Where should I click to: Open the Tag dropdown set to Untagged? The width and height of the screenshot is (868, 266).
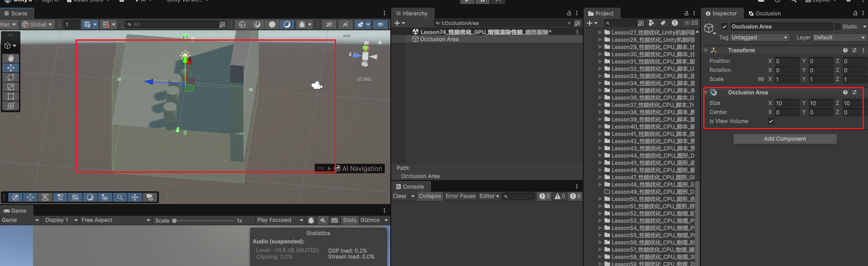pos(759,38)
